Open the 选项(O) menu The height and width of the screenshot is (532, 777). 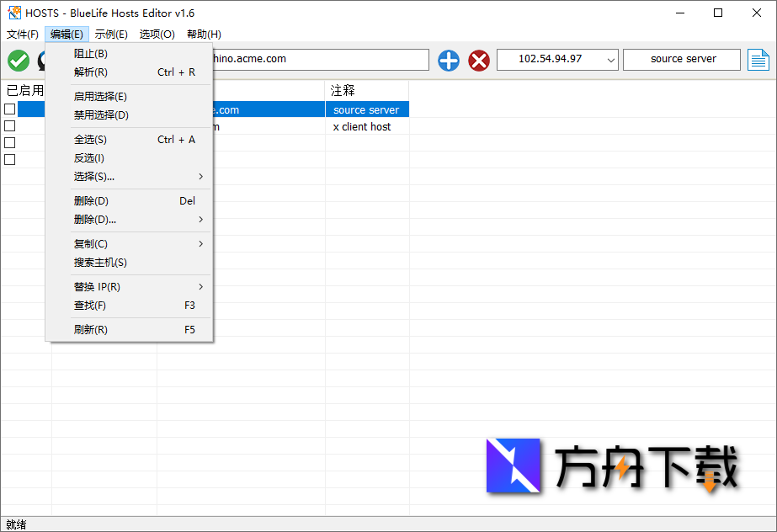pyautogui.click(x=157, y=34)
